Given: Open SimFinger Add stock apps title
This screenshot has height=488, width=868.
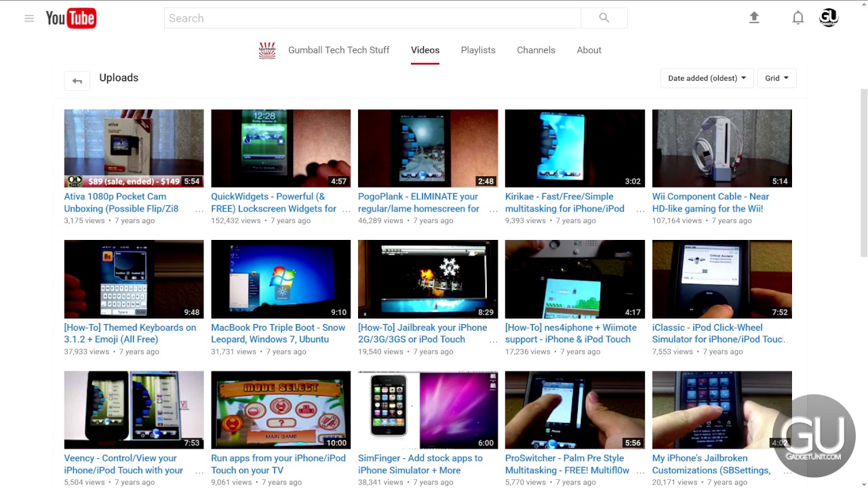Looking at the screenshot, I should (x=420, y=464).
